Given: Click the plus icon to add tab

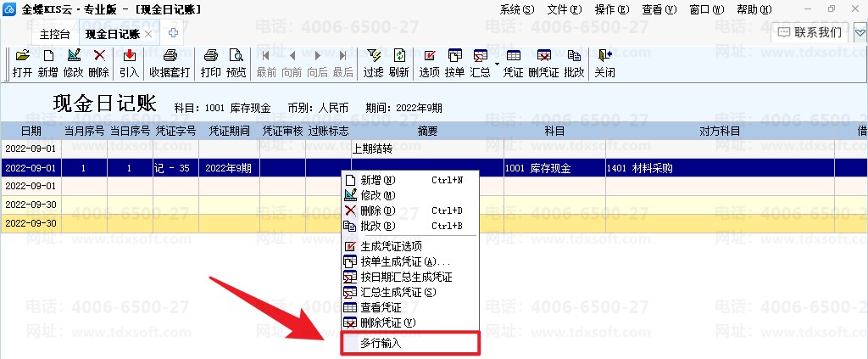Looking at the screenshot, I should point(173,33).
